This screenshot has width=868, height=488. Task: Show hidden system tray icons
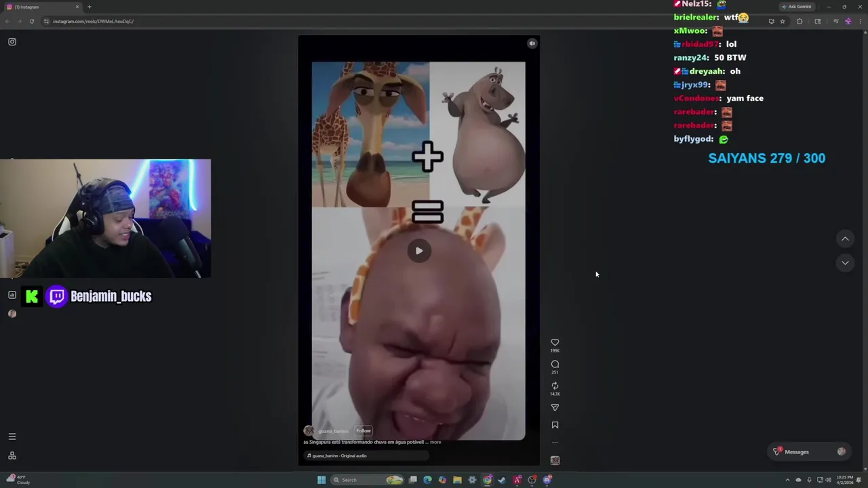787,480
